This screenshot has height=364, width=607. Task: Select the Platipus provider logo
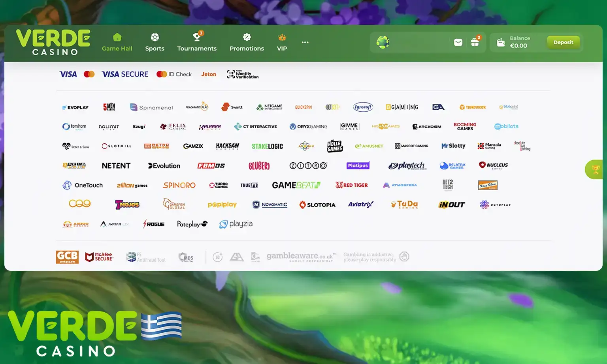click(x=358, y=165)
